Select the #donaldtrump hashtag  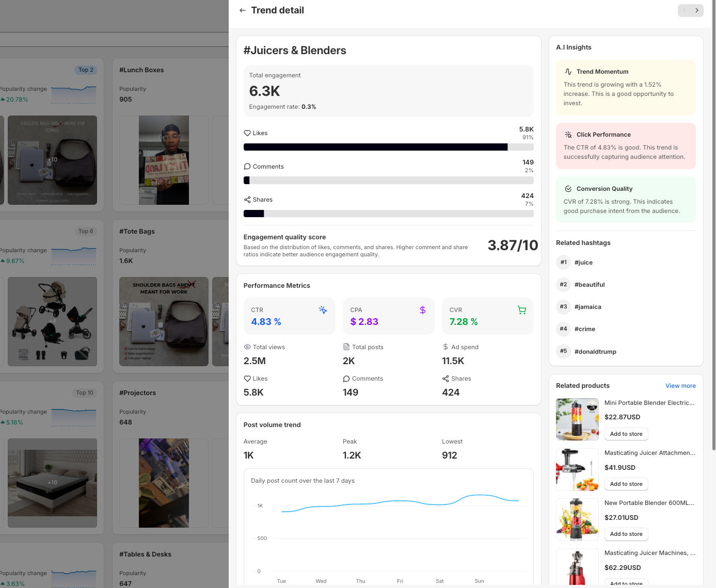595,352
